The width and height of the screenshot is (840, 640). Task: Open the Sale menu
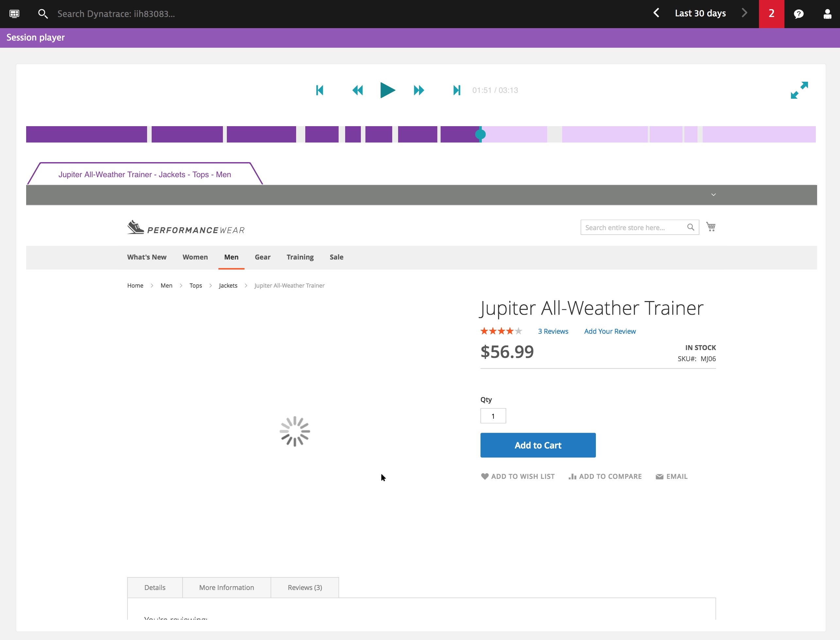pyautogui.click(x=336, y=257)
